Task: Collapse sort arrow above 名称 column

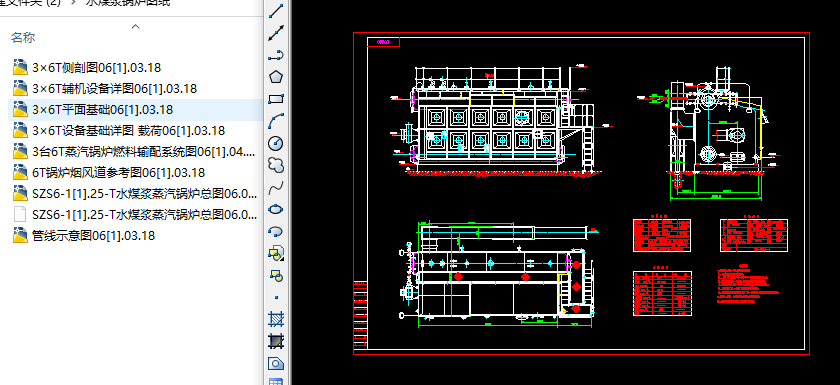Action: (x=136, y=26)
